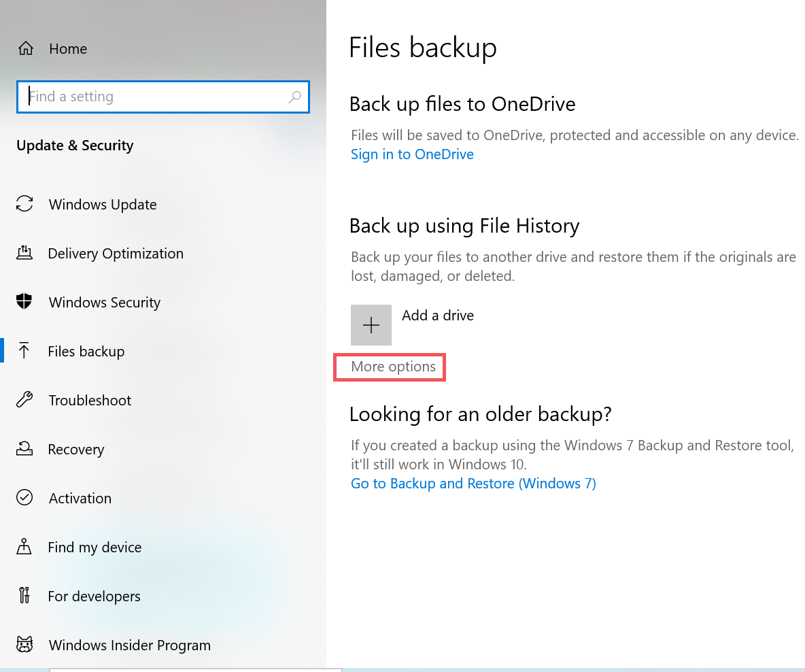Image resolution: width=805 pixels, height=672 pixels.
Task: Click the Windows Security shield icon
Action: click(x=24, y=301)
